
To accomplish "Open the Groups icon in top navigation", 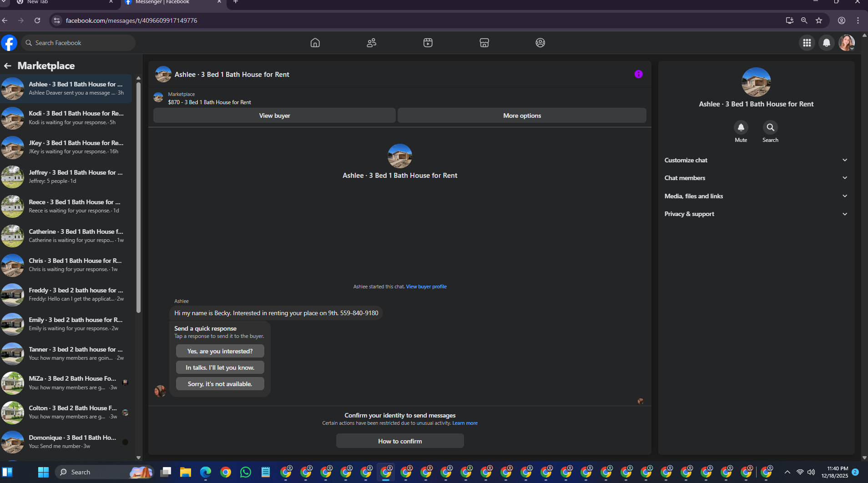I will pyautogui.click(x=540, y=43).
